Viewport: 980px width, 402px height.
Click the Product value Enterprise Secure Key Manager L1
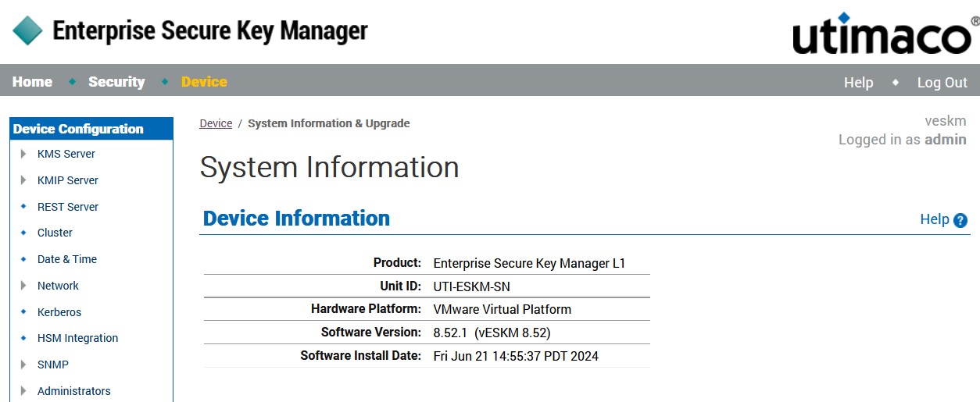point(529,263)
